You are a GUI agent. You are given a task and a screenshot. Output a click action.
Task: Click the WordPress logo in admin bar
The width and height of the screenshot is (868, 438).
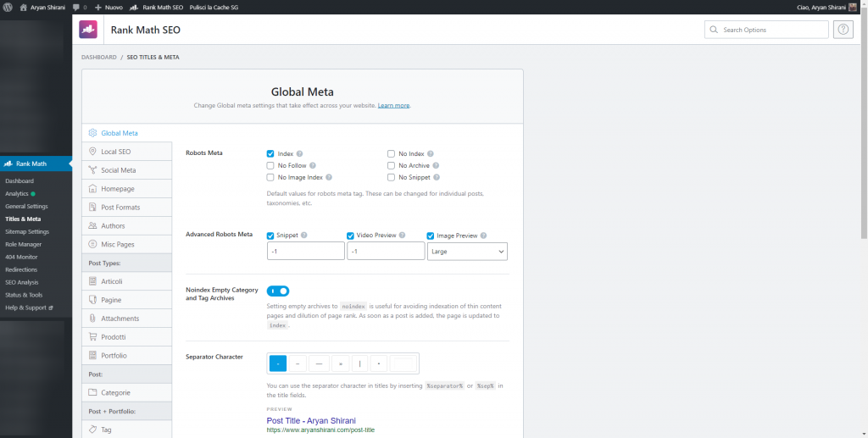(x=8, y=7)
